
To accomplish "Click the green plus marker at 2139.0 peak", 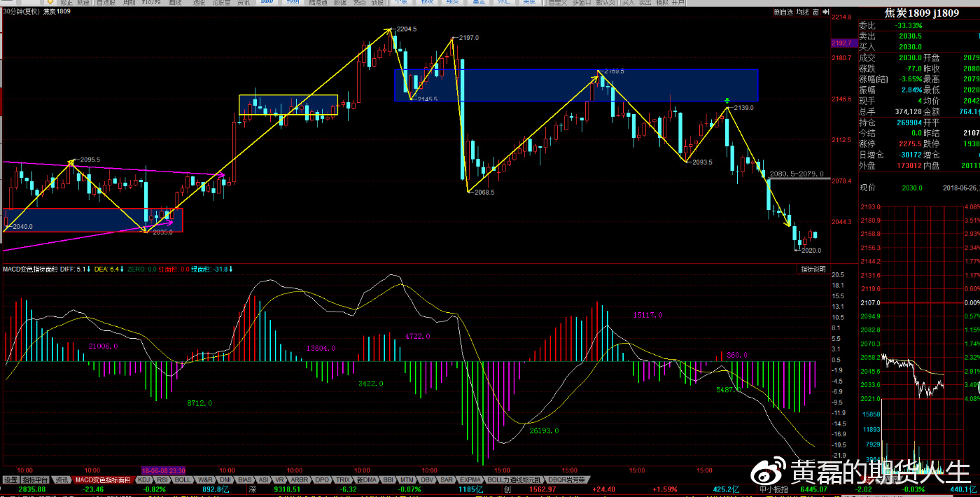I will coord(728,101).
